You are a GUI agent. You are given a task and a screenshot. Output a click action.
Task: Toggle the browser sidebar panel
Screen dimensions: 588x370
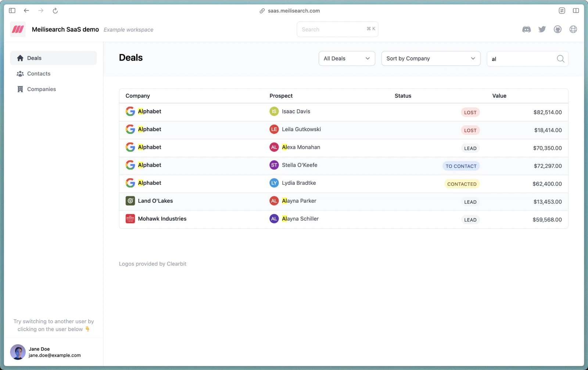coord(12,11)
